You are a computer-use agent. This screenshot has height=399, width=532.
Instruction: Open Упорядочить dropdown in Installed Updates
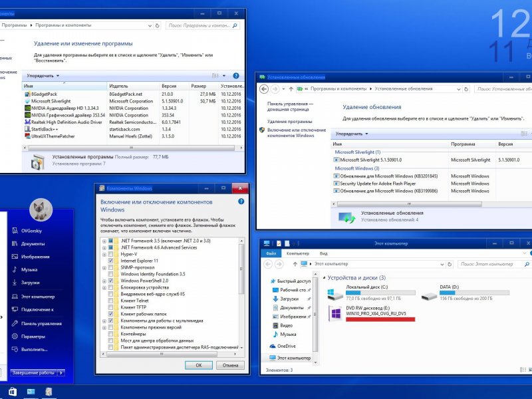click(352, 134)
